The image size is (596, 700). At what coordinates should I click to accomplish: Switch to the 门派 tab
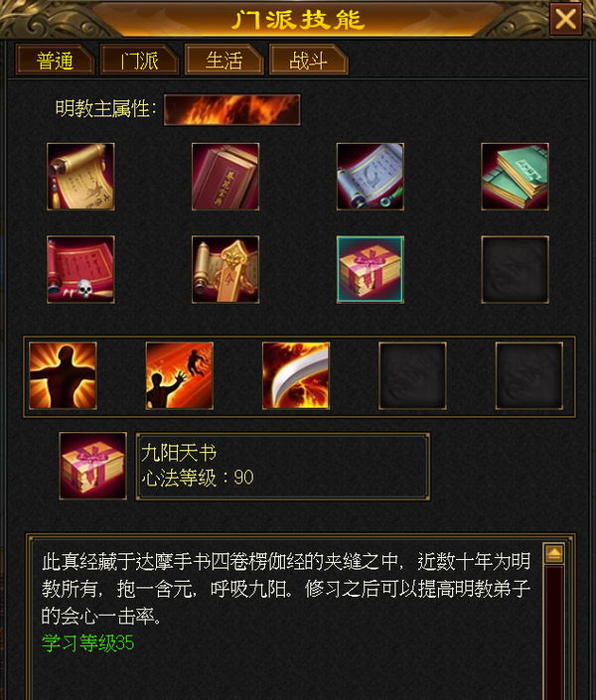[x=139, y=60]
